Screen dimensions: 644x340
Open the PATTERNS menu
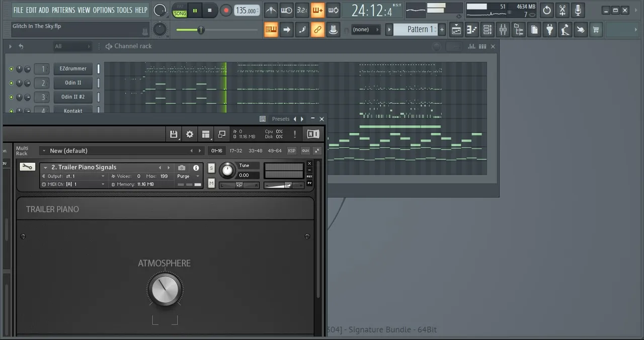point(63,10)
